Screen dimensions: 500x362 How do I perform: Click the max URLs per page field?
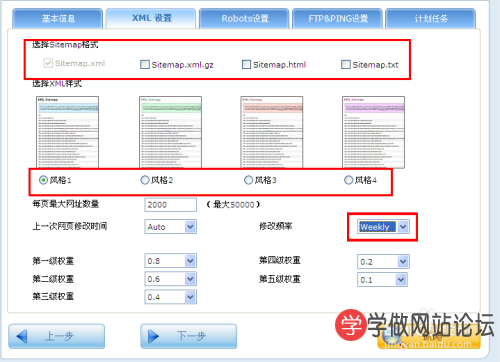(171, 205)
